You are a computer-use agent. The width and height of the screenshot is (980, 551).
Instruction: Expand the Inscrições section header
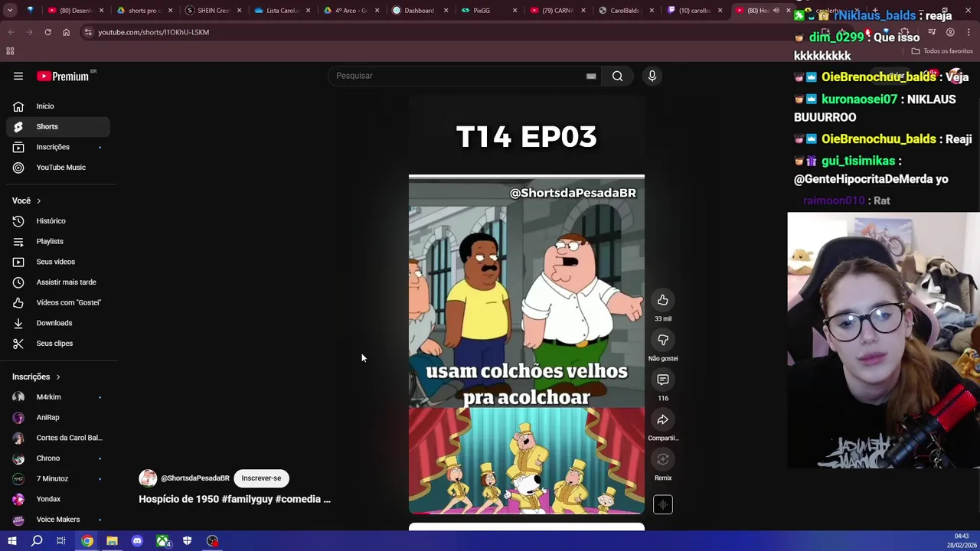[x=36, y=377]
